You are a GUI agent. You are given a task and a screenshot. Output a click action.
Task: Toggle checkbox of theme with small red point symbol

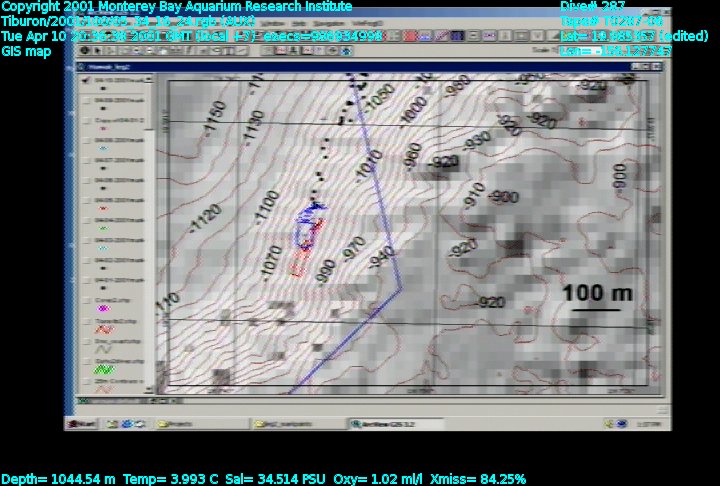(x=86, y=200)
